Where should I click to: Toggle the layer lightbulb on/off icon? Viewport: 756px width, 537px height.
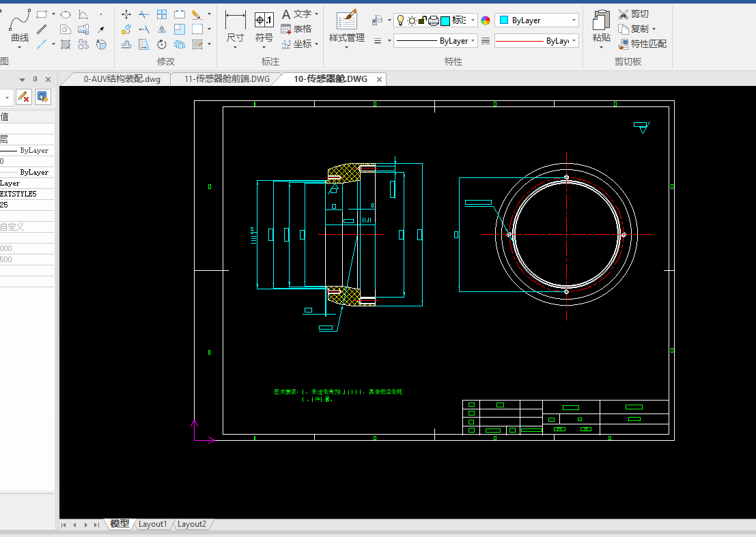[400, 20]
